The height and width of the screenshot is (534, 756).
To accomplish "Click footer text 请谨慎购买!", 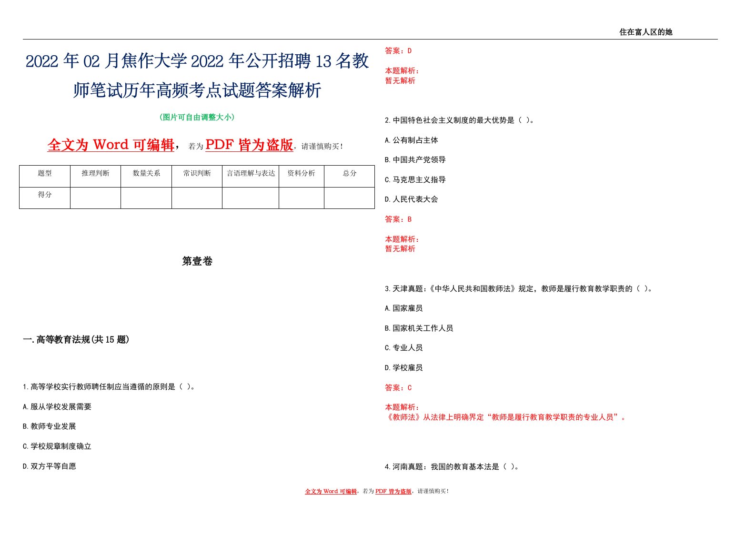I will [x=433, y=491].
